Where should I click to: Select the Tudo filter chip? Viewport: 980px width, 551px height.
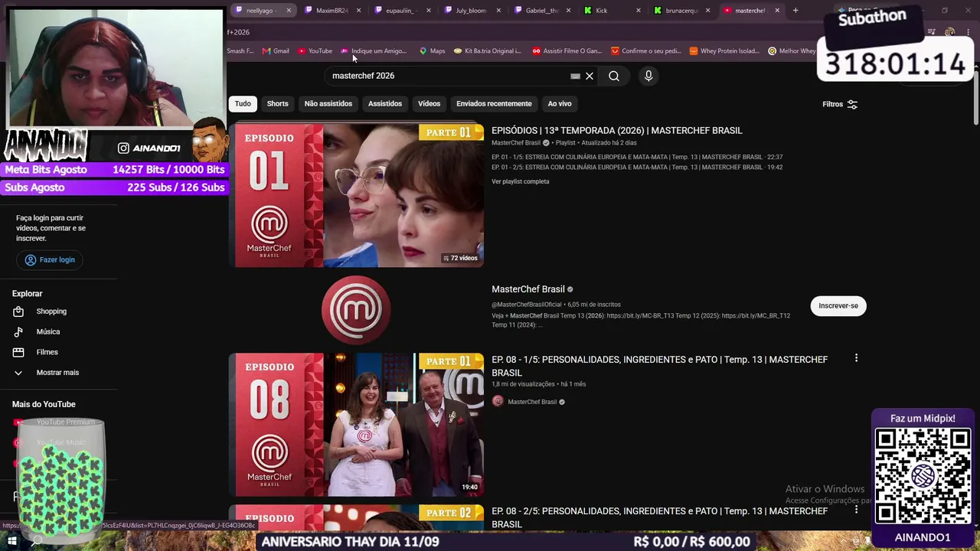243,104
